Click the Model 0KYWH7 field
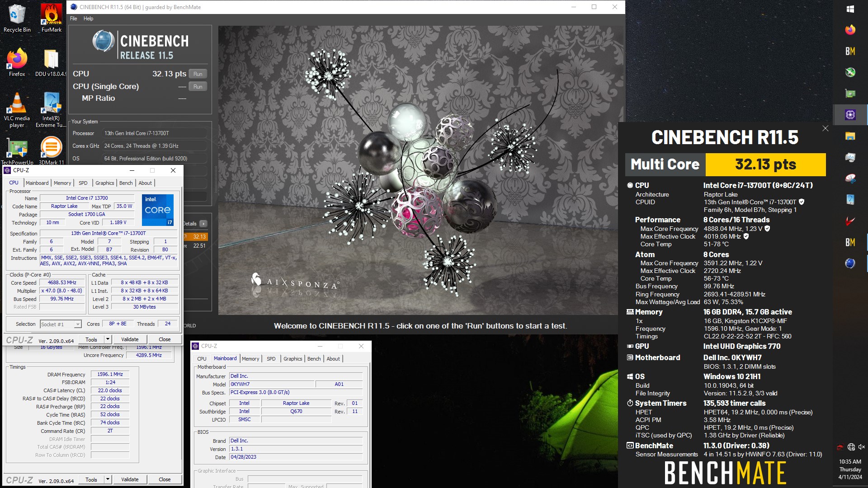Image resolution: width=868 pixels, height=488 pixels. point(271,384)
